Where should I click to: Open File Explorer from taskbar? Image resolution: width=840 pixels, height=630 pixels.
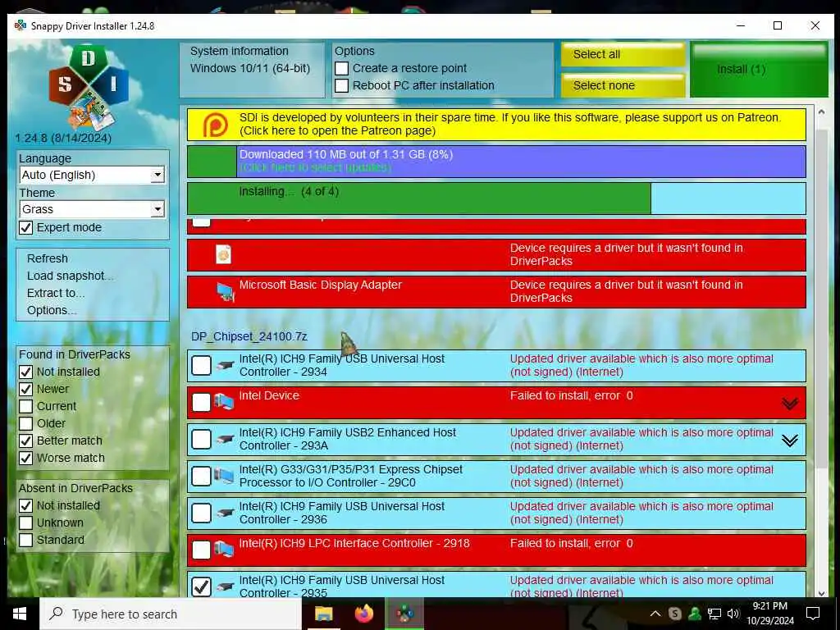pos(323,614)
